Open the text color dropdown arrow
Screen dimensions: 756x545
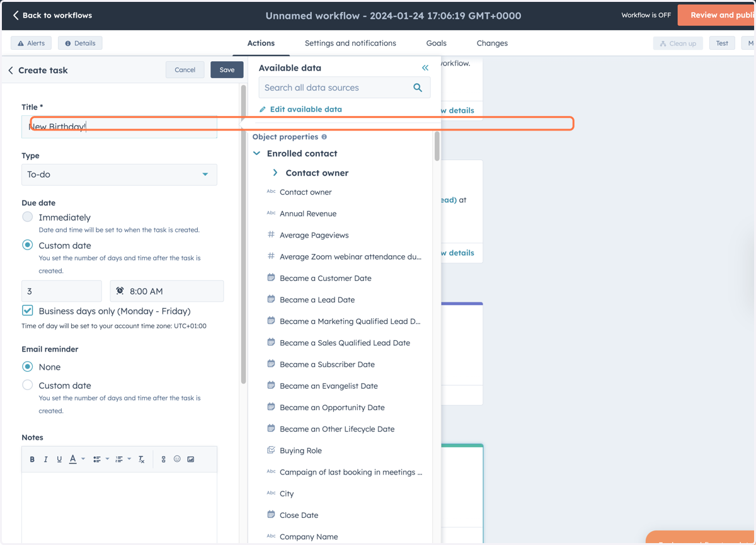click(x=83, y=459)
